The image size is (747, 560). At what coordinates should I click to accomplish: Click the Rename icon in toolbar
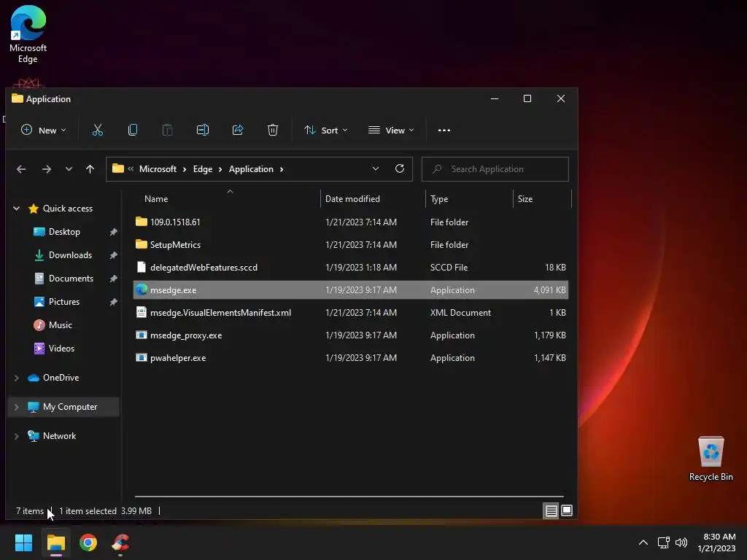point(203,130)
